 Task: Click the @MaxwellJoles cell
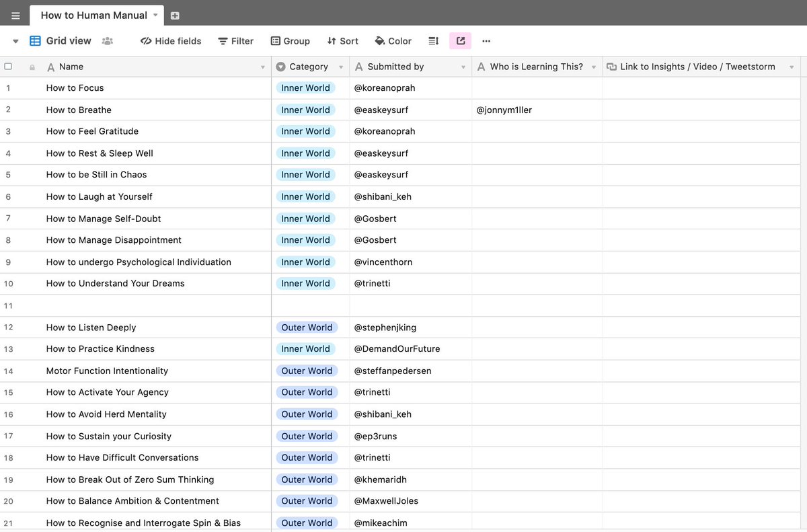click(x=411, y=501)
